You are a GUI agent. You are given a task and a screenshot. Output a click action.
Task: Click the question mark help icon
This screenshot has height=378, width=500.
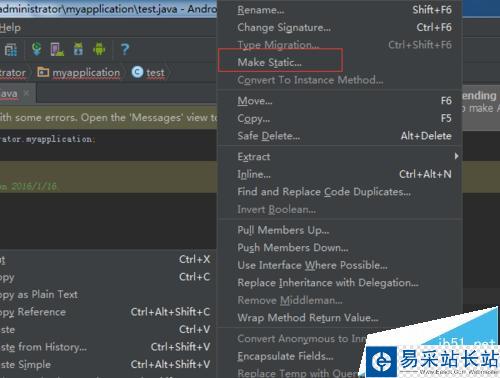125,49
